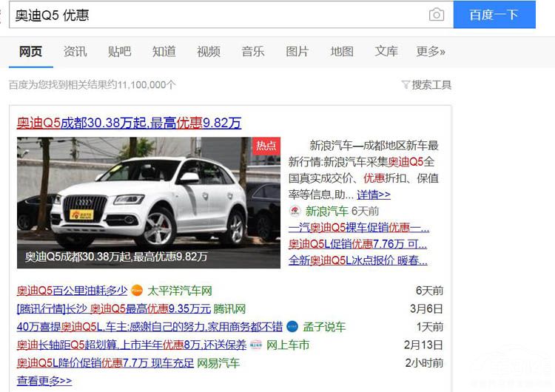The width and height of the screenshot is (555, 392).
Task: Click the 3月6日 date
Action: (x=426, y=309)
